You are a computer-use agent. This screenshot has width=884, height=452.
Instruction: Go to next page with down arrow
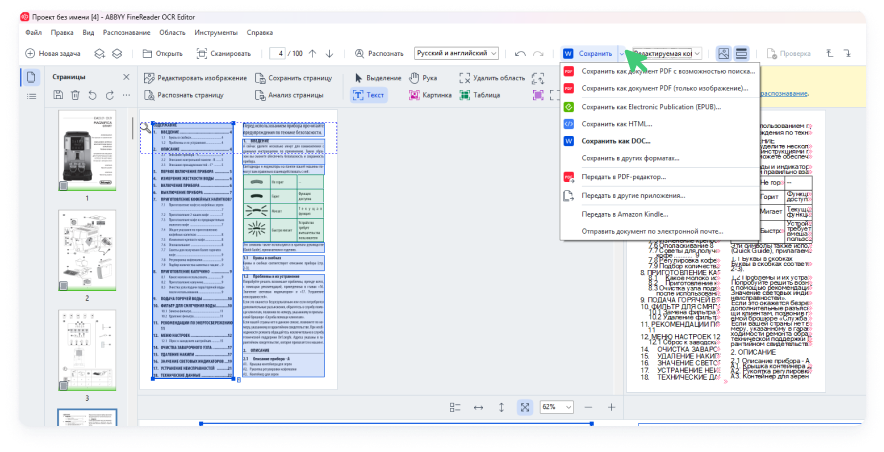click(x=330, y=54)
